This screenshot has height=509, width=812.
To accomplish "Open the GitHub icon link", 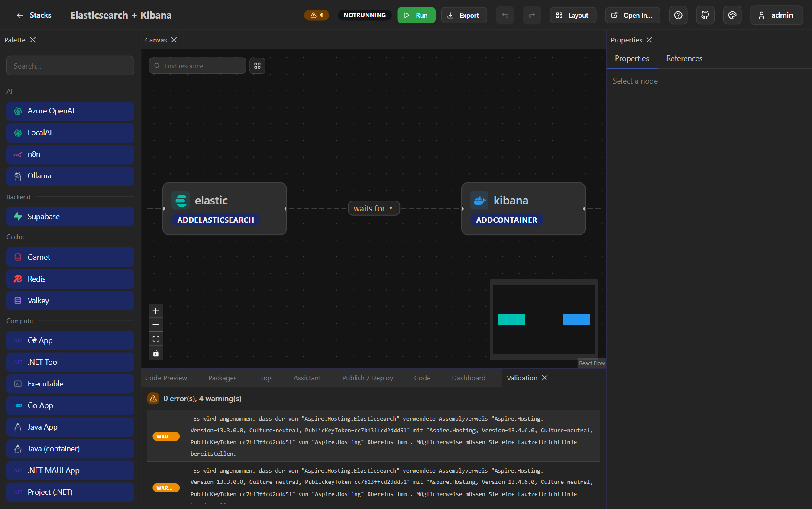I will tap(705, 15).
